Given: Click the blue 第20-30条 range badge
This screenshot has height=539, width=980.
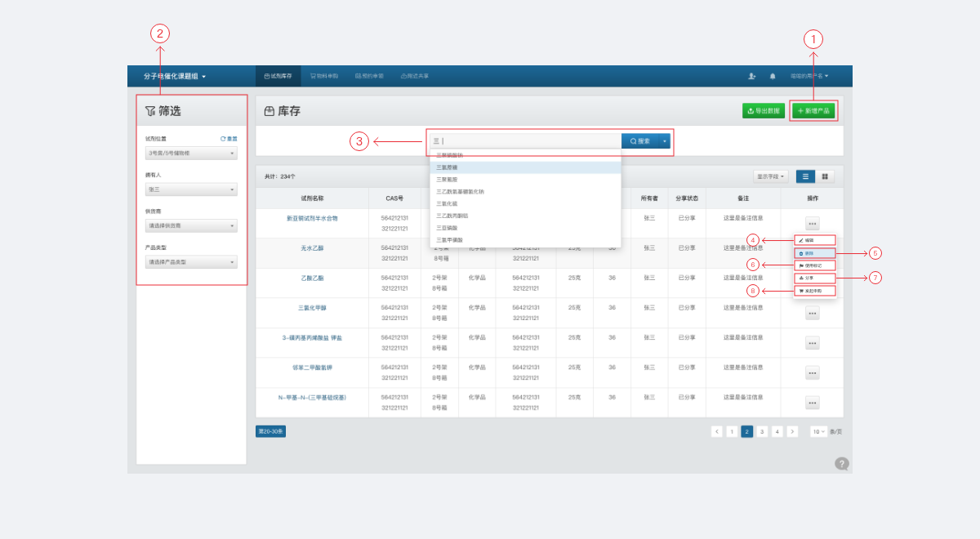Looking at the screenshot, I should 270,431.
